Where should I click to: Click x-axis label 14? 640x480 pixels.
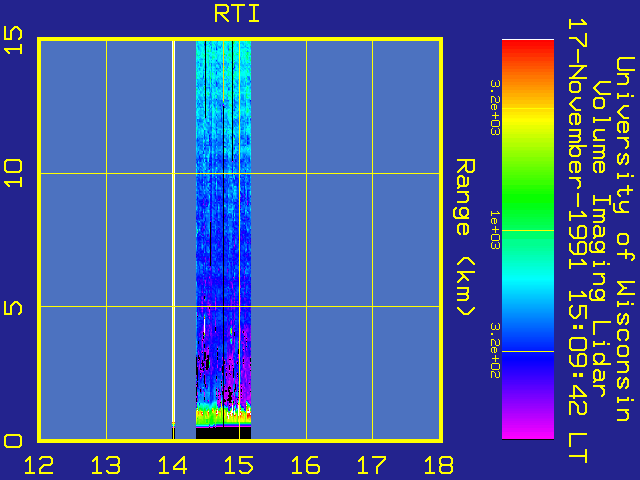pyautogui.click(x=172, y=465)
